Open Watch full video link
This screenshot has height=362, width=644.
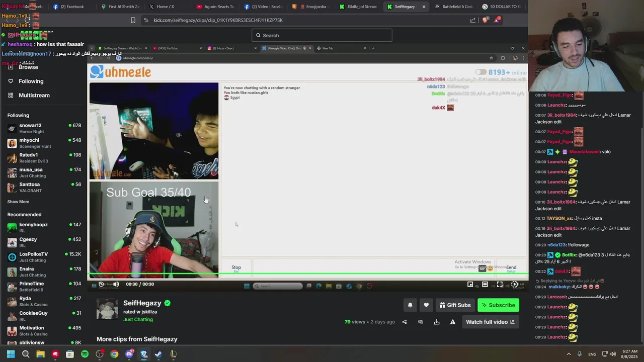(x=490, y=322)
